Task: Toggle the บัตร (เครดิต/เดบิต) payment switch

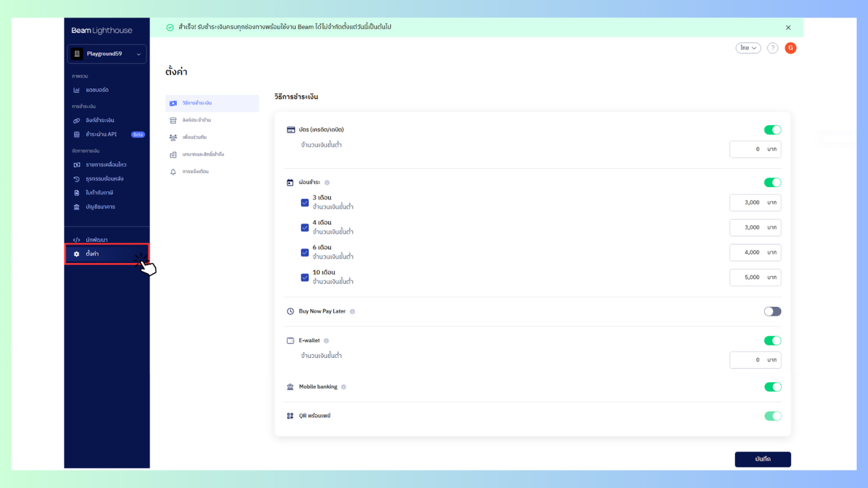Action: [773, 130]
